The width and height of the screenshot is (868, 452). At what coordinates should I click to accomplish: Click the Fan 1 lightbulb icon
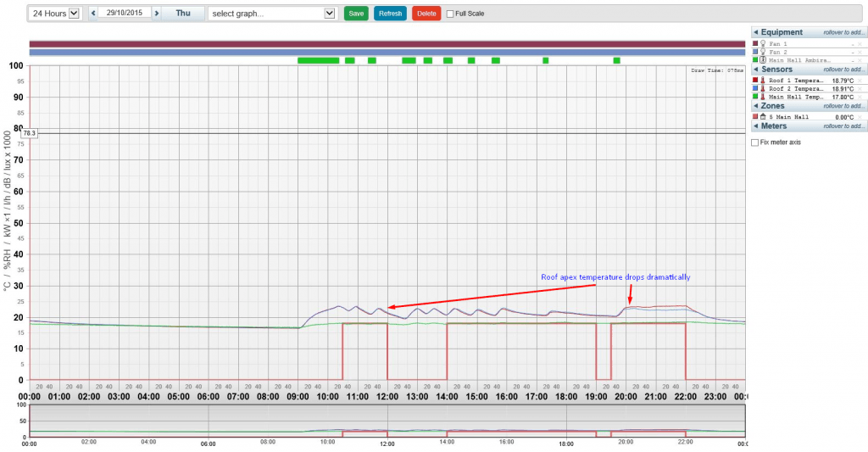tap(762, 43)
